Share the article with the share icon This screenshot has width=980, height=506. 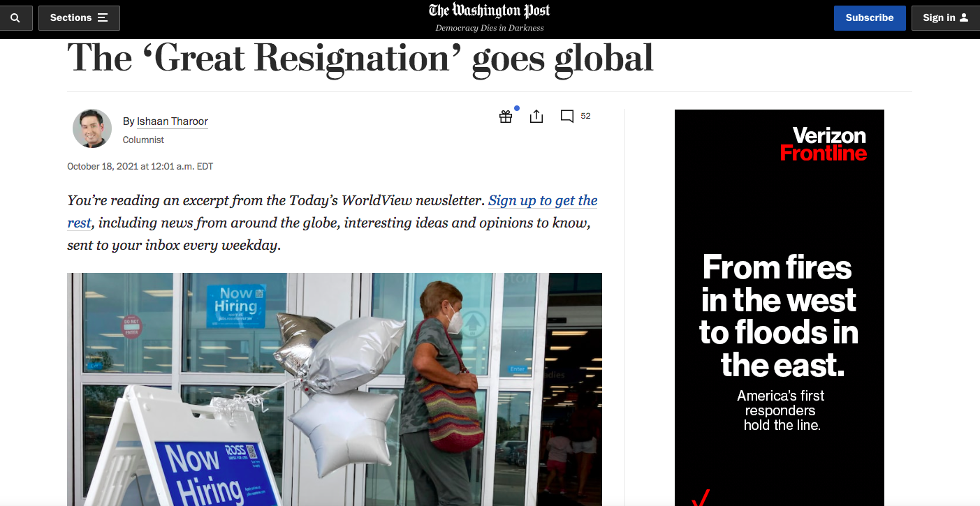536,117
